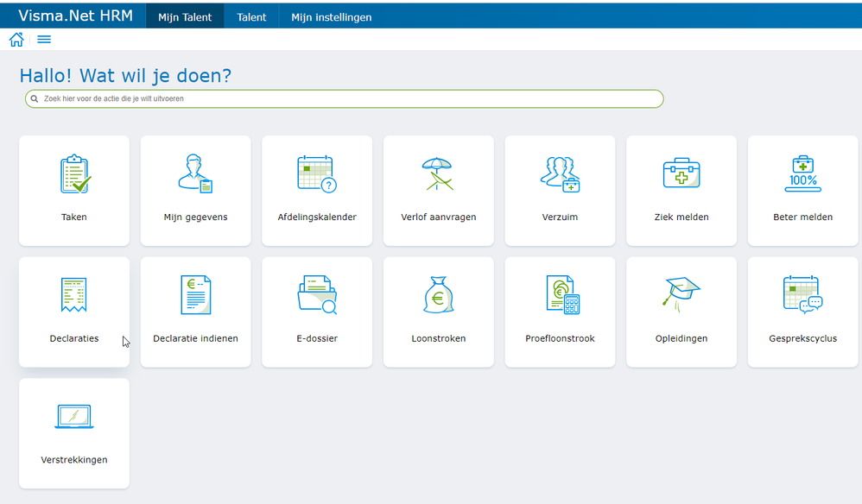
Task: Click the Verzuim label
Action: 561,217
